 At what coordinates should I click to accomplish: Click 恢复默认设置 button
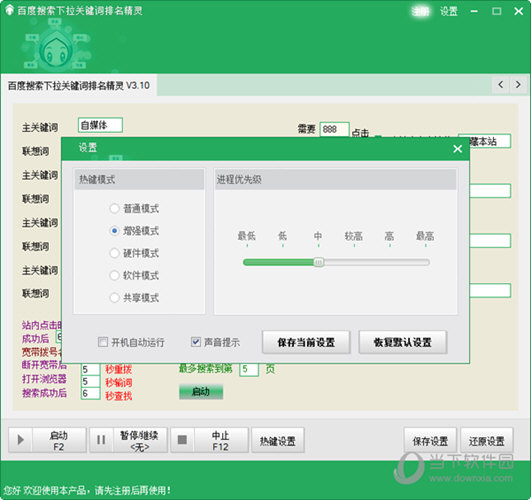coord(403,342)
